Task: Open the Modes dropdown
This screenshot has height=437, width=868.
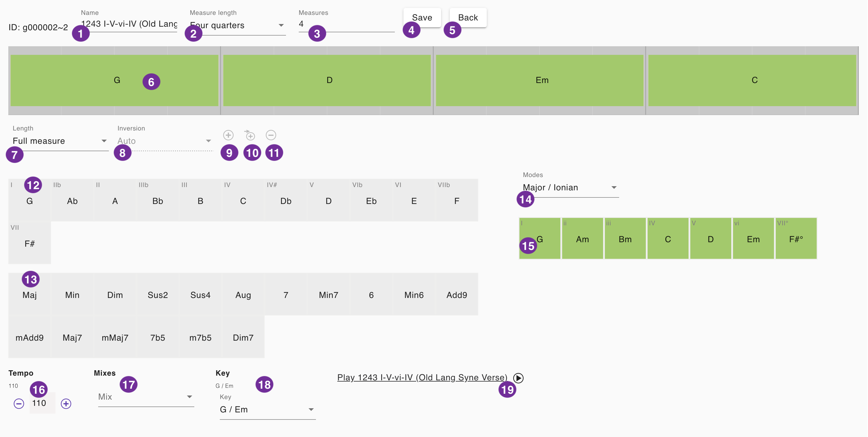Action: coord(570,188)
